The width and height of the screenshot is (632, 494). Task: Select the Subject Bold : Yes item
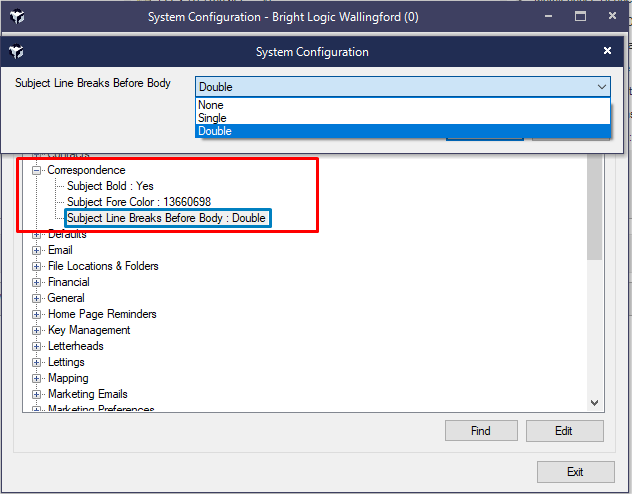(110, 186)
